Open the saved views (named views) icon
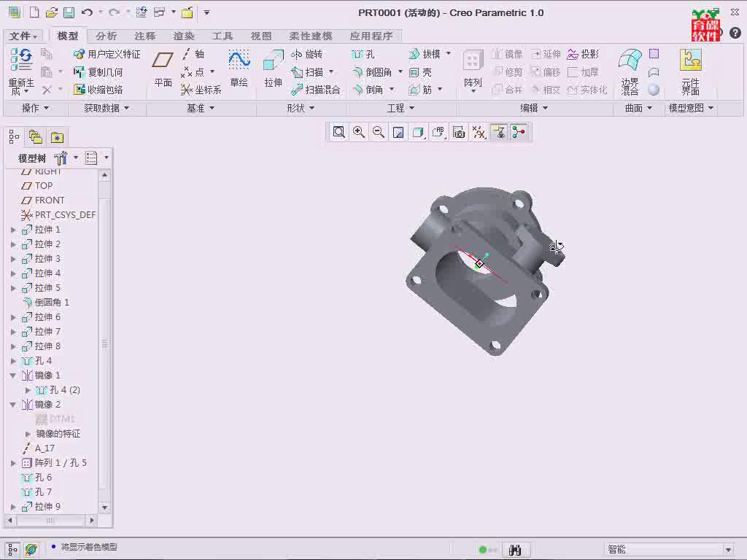This screenshot has height=560, width=747. click(x=438, y=132)
